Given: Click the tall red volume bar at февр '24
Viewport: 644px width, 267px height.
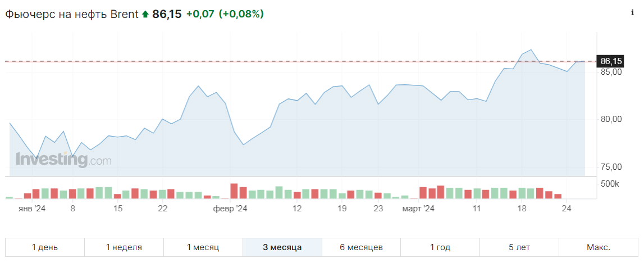Looking at the screenshot, I should (x=234, y=191).
